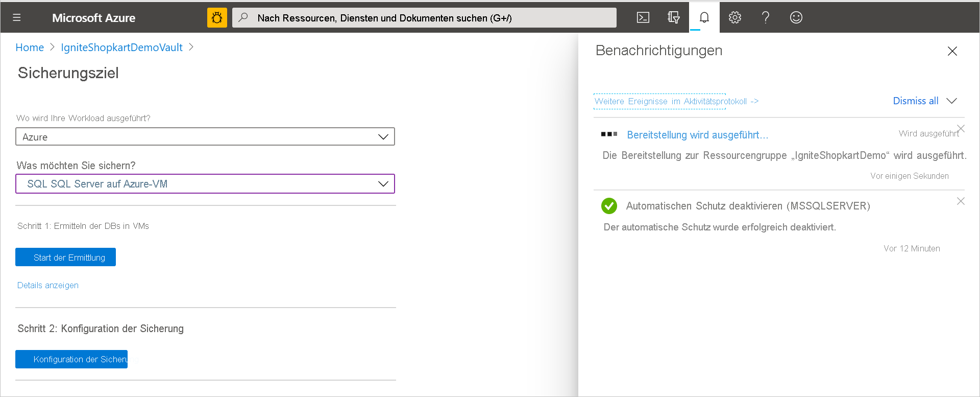
Task: Click 'Schritt 1: Ermitteln der DBs in VMs' text
Action: click(x=83, y=226)
